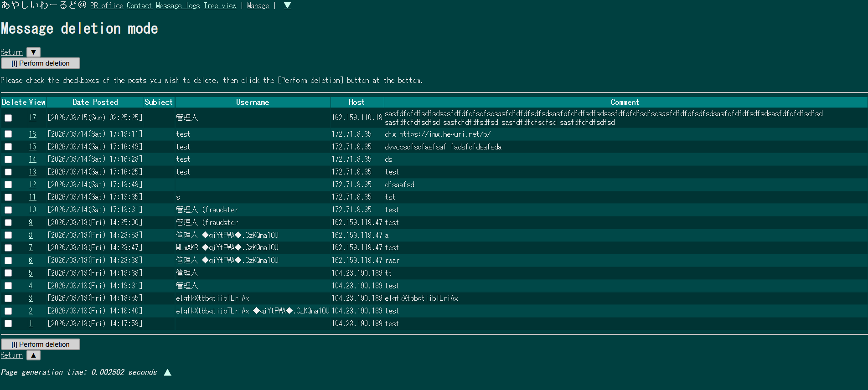Select the delete checkbox for post 1
The width and height of the screenshot is (868, 390).
(x=8, y=323)
